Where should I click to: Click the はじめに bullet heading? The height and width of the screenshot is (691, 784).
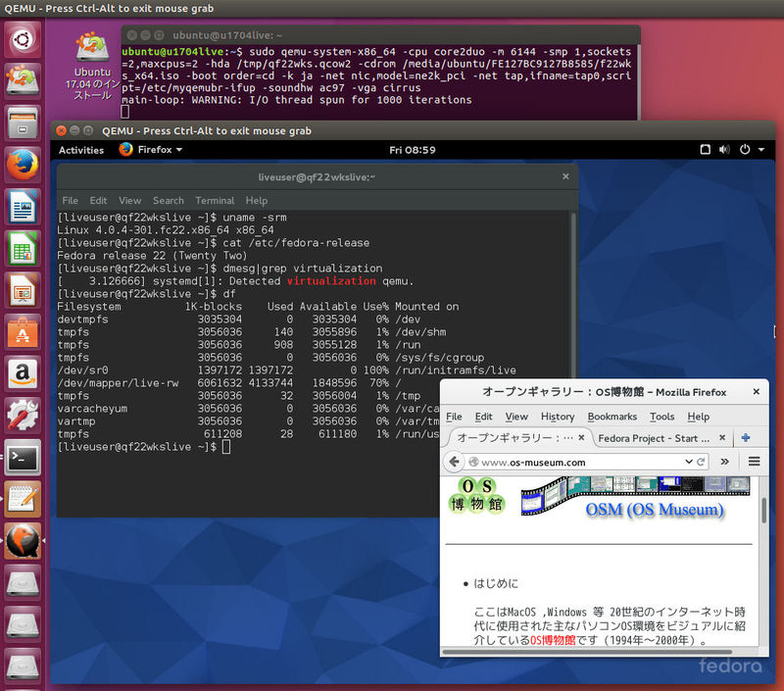(x=496, y=583)
